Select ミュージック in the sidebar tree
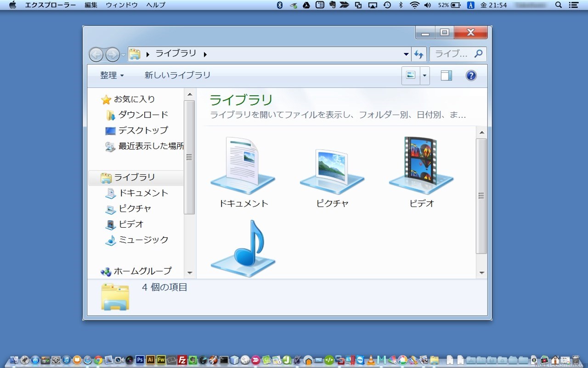 pyautogui.click(x=137, y=240)
